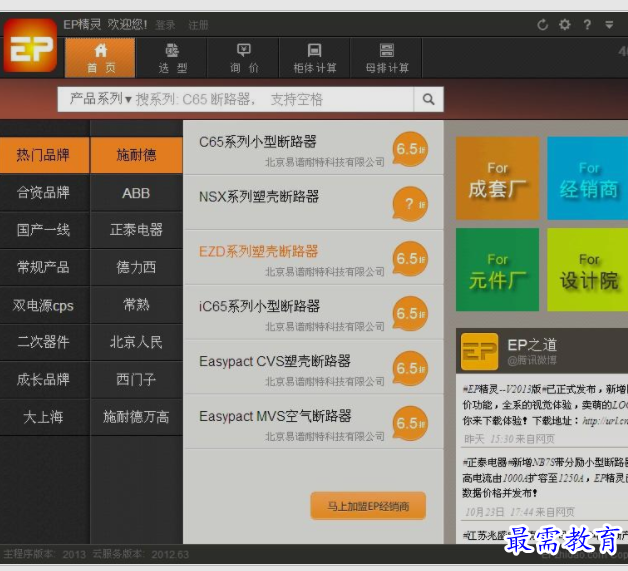
Task: Select 常规产品 category
Action: click(x=44, y=267)
